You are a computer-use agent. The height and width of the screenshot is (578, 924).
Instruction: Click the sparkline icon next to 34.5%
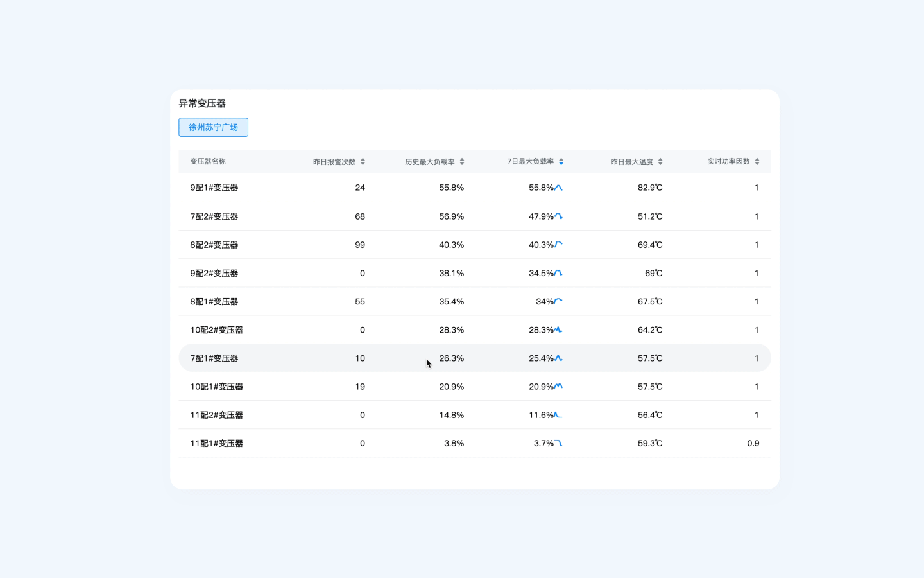558,273
